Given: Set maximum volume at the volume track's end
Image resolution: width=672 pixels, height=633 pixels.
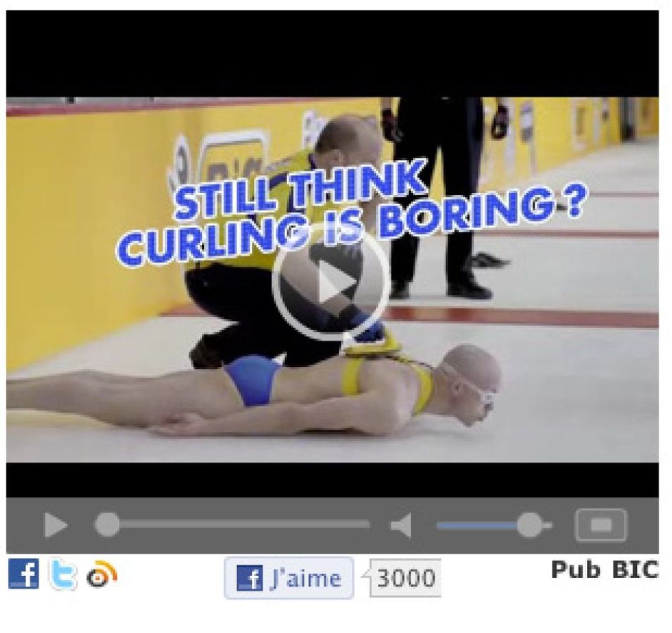Looking at the screenshot, I should click(x=548, y=525).
